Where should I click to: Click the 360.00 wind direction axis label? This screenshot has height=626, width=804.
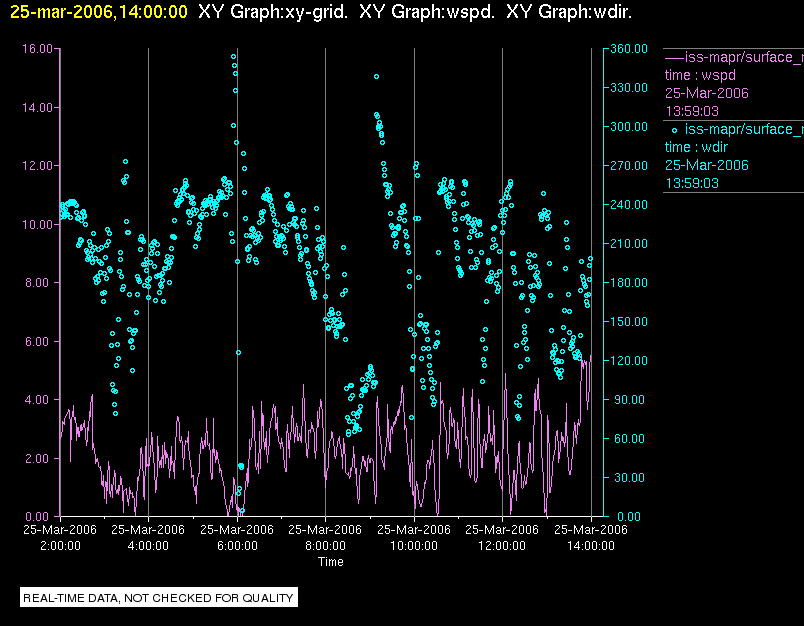tap(629, 49)
